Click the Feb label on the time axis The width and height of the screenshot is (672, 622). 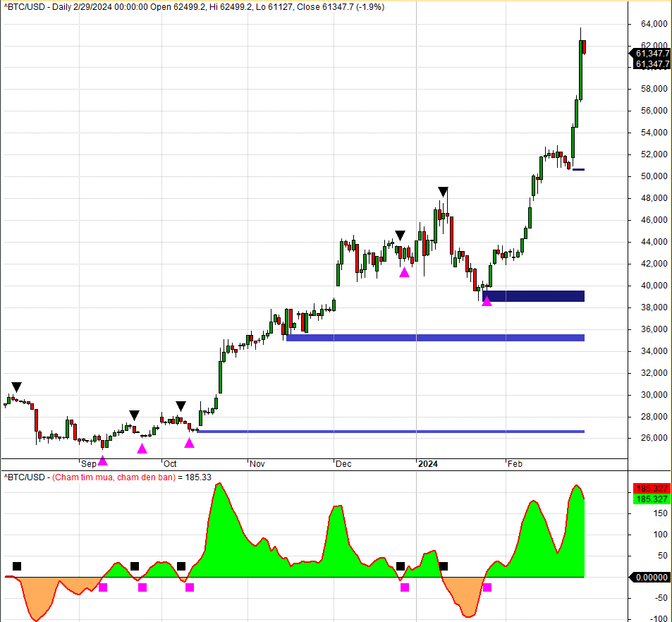point(515,464)
